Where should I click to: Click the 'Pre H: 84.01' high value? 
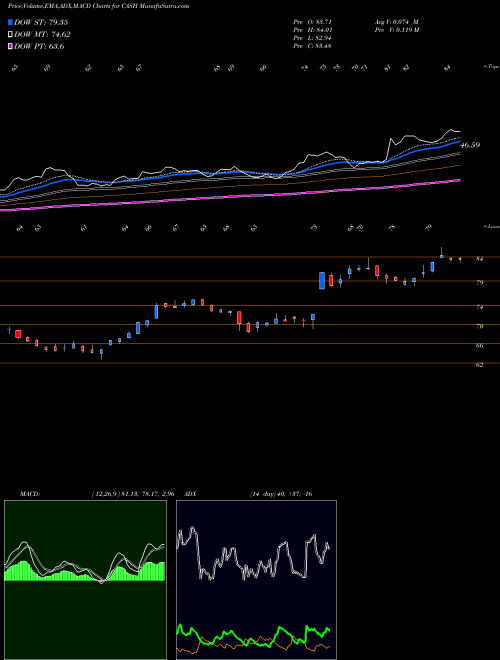[x=312, y=30]
